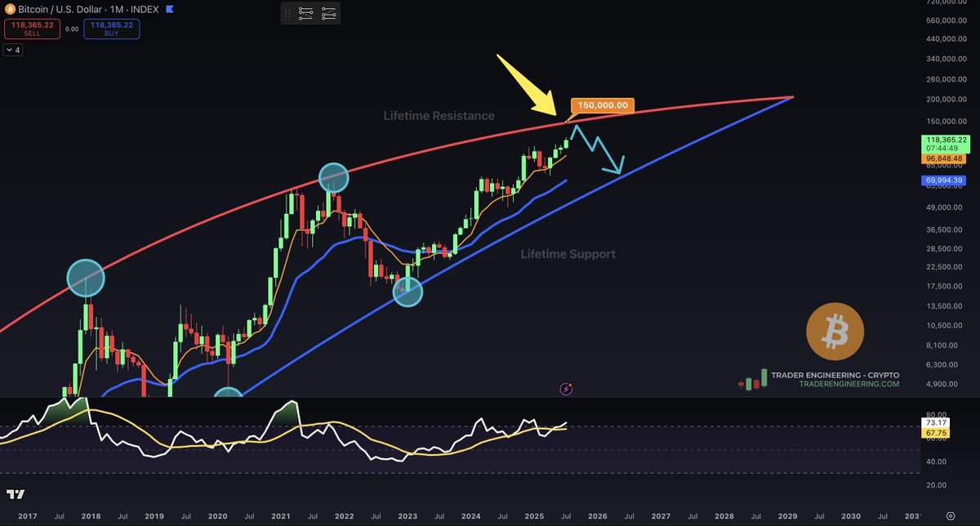Click the Bitcoin emblem in the watermark graphic
Image resolution: width=980 pixels, height=526 pixels.
(x=835, y=332)
